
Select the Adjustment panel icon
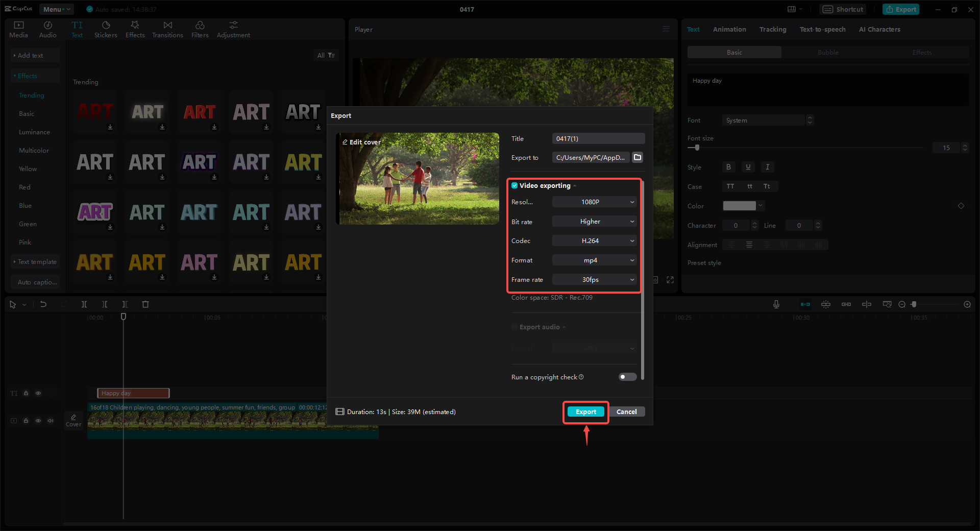(233, 29)
